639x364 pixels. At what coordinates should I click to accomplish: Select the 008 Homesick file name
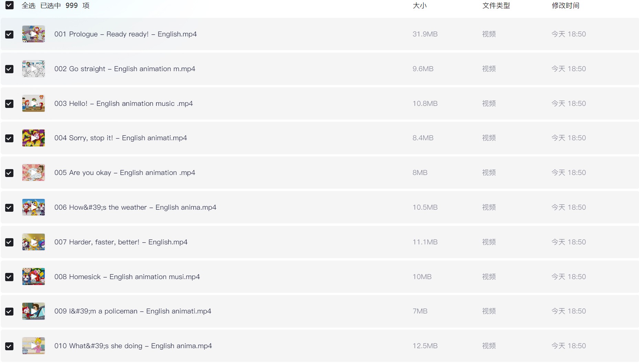pos(127,277)
